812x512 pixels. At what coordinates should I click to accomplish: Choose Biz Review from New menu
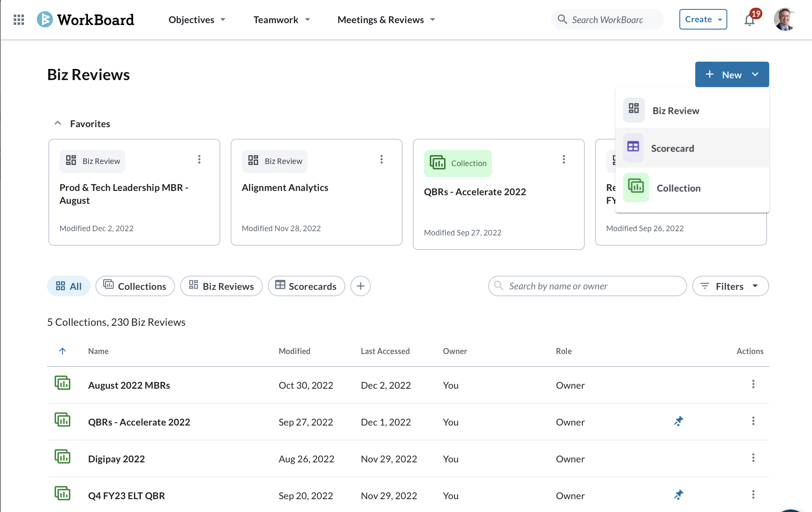click(x=692, y=110)
